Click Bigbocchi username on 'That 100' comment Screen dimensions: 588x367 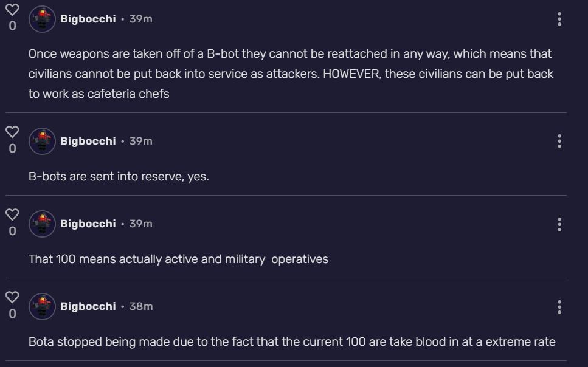88,224
